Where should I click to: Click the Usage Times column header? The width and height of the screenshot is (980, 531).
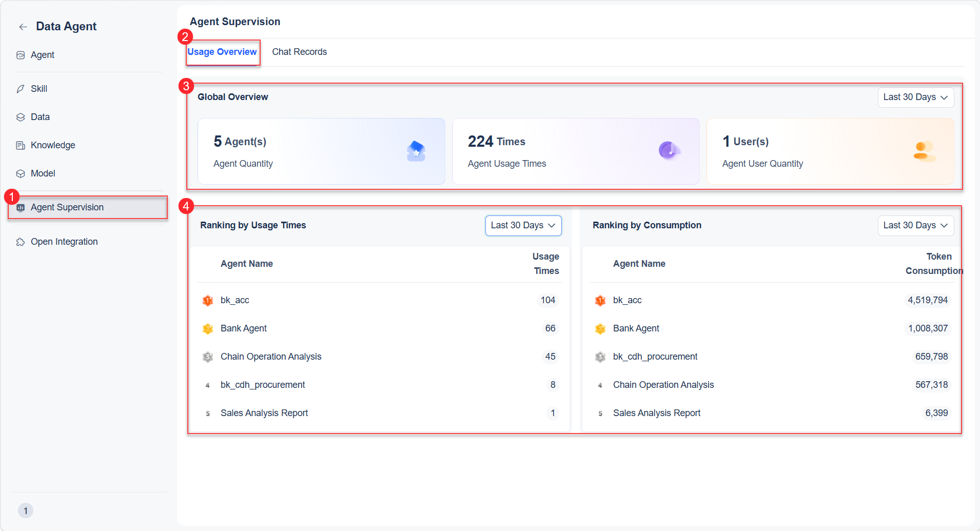[546, 264]
